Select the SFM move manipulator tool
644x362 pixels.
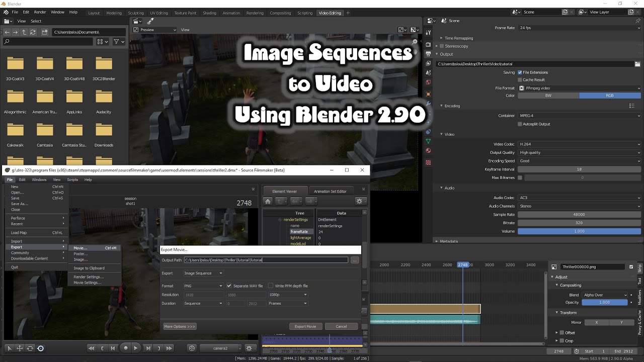click(20, 348)
